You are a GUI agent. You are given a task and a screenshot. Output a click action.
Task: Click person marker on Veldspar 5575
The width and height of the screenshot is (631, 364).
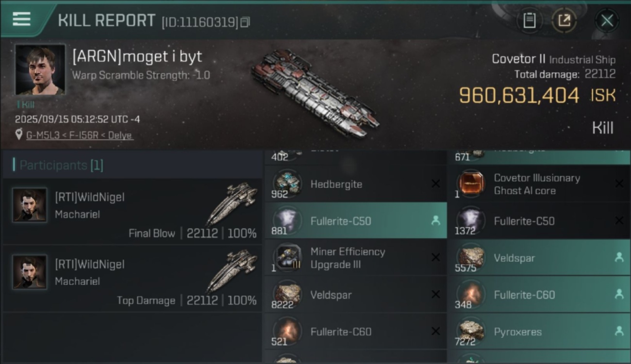[x=619, y=258]
